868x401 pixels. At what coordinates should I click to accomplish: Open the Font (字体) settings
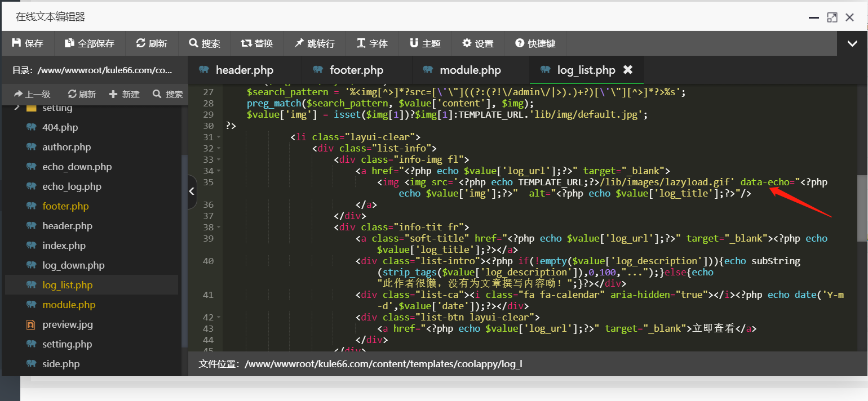[373, 43]
